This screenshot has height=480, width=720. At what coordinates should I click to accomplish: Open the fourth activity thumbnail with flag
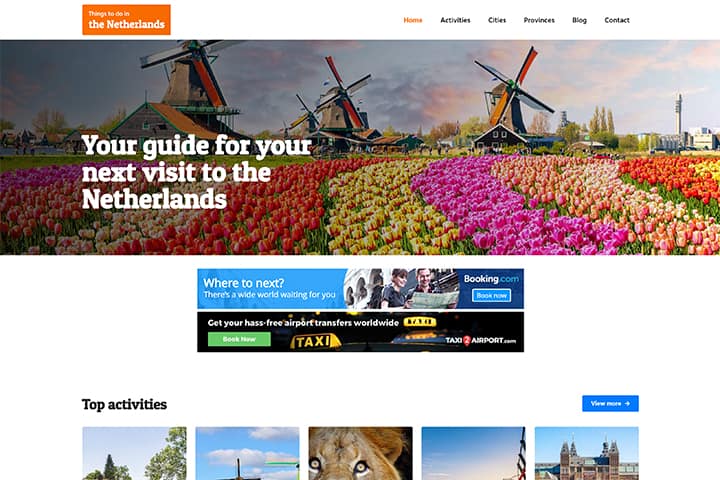tap(473, 453)
